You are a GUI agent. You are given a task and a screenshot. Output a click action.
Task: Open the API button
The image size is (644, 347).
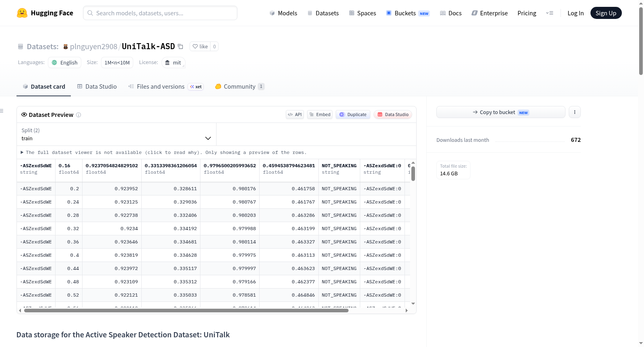pos(295,114)
